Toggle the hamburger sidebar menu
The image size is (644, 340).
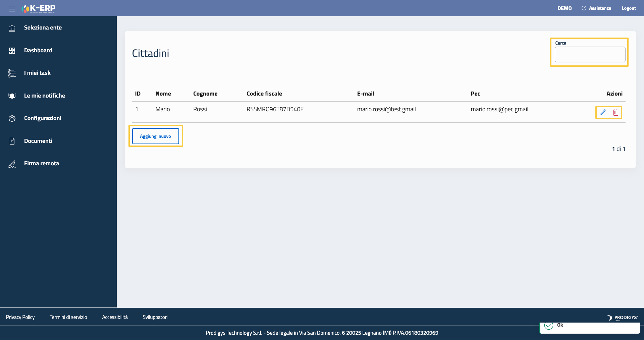coord(12,9)
